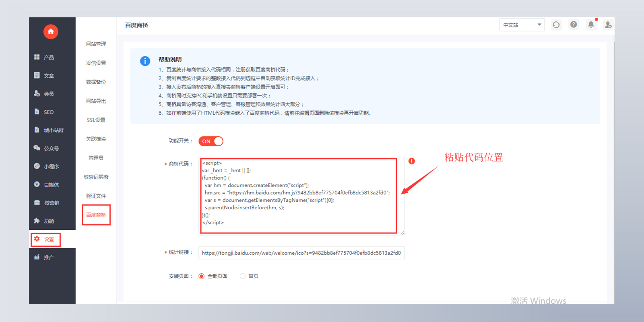Click the 统计链接 URL input field
The width and height of the screenshot is (644, 322).
point(301,253)
